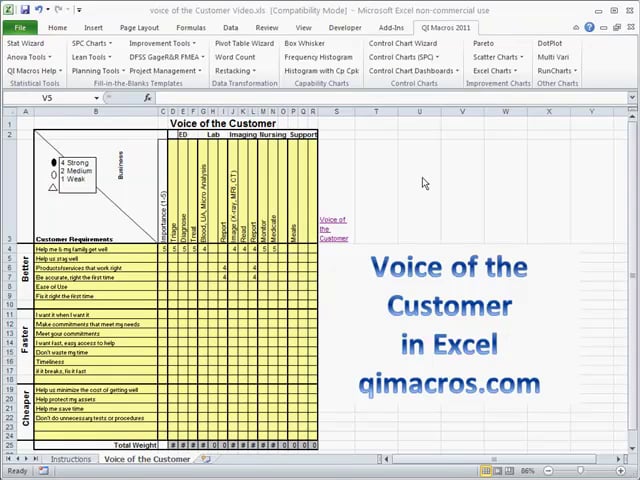Click the horizontal scrollbar thumb
This screenshot has width=640, height=480.
pos(494,460)
